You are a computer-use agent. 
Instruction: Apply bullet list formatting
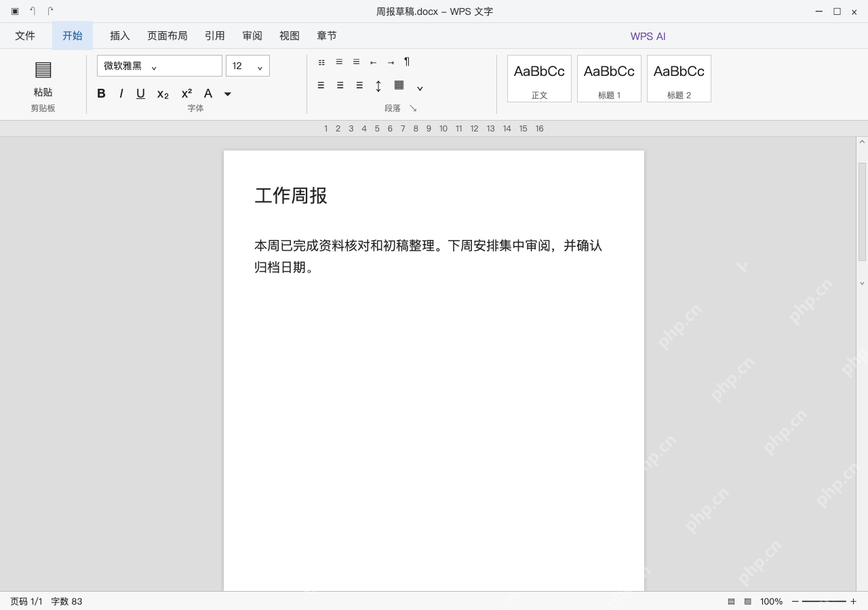tap(321, 62)
